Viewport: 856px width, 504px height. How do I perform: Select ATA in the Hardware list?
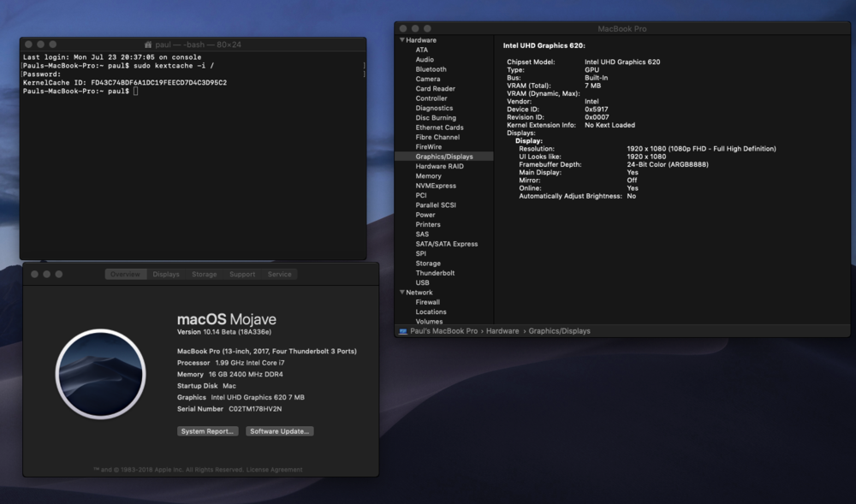click(422, 50)
